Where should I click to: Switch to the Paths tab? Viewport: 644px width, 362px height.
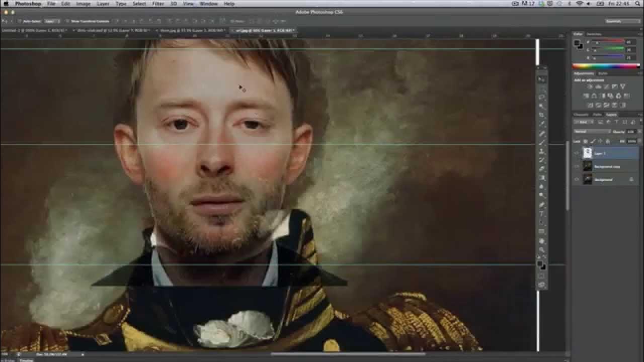(597, 114)
